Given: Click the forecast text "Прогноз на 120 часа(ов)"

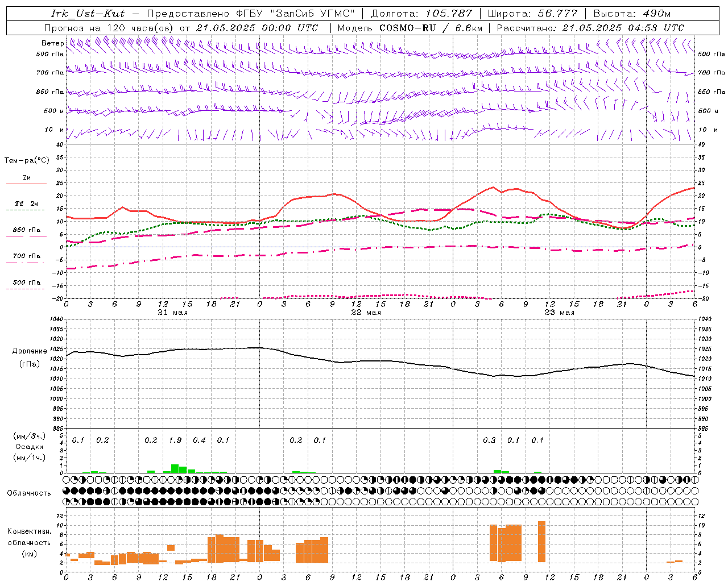Looking at the screenshot, I should coord(109,28).
